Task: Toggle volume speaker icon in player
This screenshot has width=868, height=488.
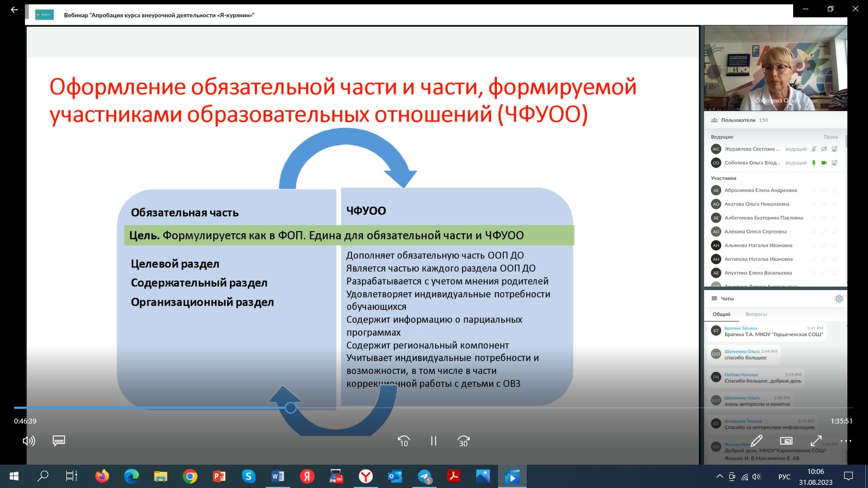Action: tap(29, 441)
